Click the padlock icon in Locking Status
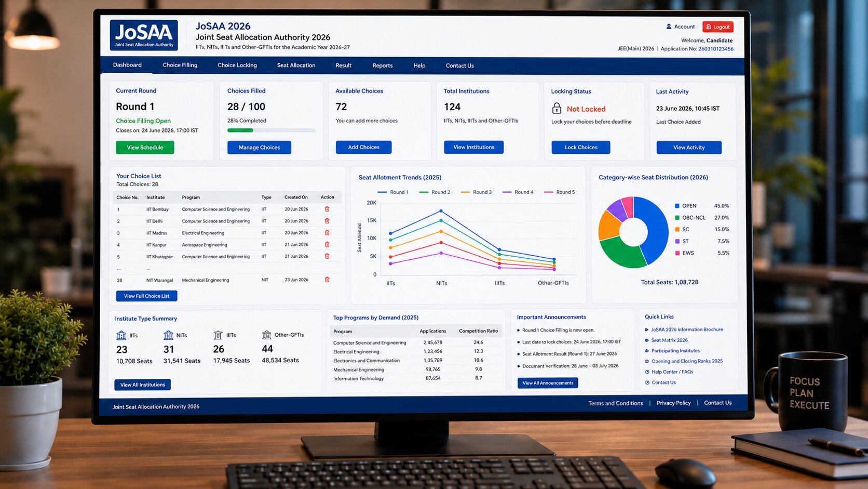Screen dimensions: 868x489 557,108
